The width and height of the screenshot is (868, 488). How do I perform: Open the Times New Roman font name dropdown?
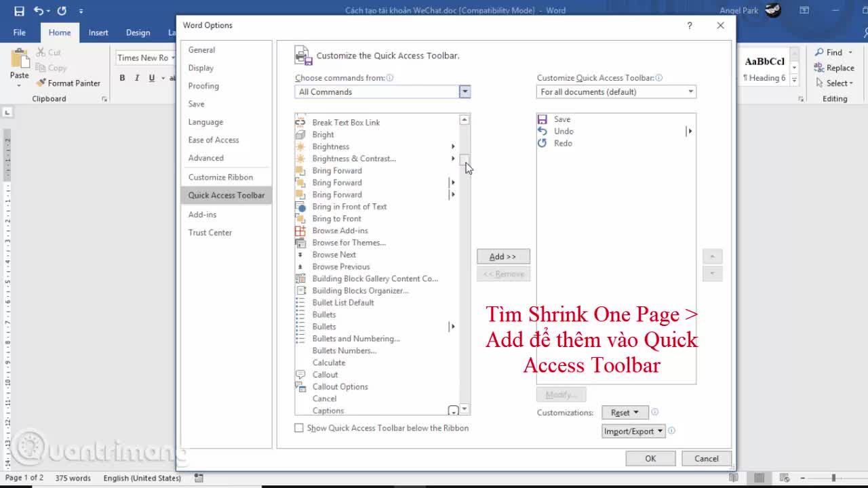(x=173, y=58)
